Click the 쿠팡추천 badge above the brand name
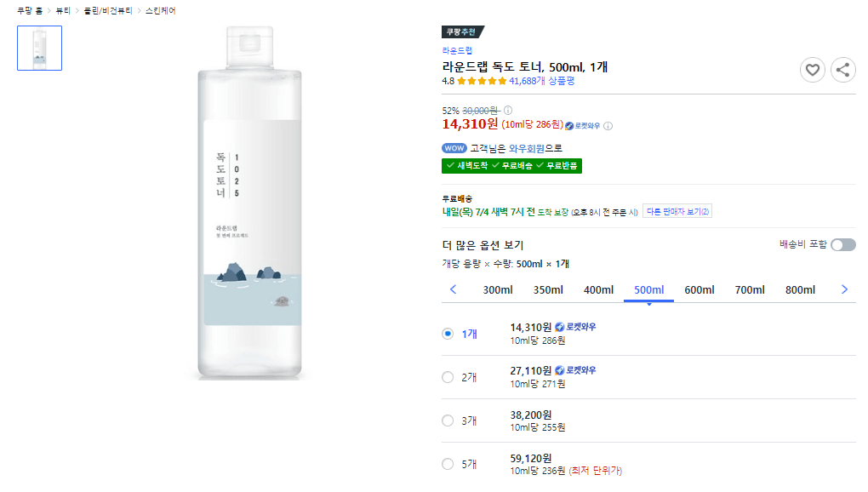The height and width of the screenshot is (492, 868). tap(460, 30)
